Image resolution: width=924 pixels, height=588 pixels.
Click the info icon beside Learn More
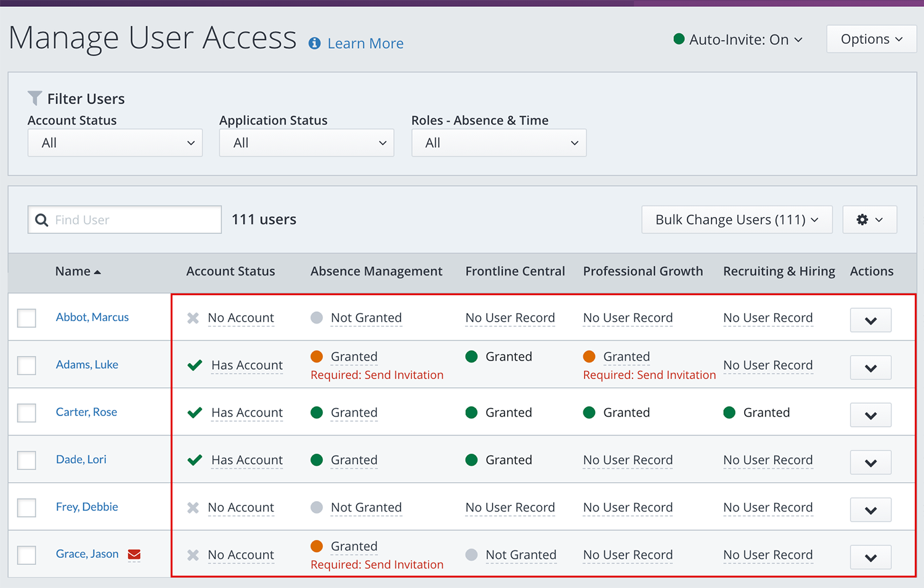(314, 43)
